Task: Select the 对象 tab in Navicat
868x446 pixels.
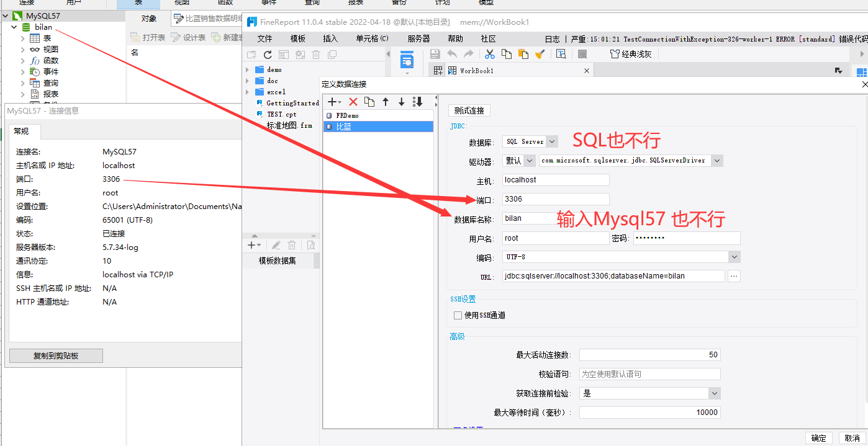Action: coord(149,19)
